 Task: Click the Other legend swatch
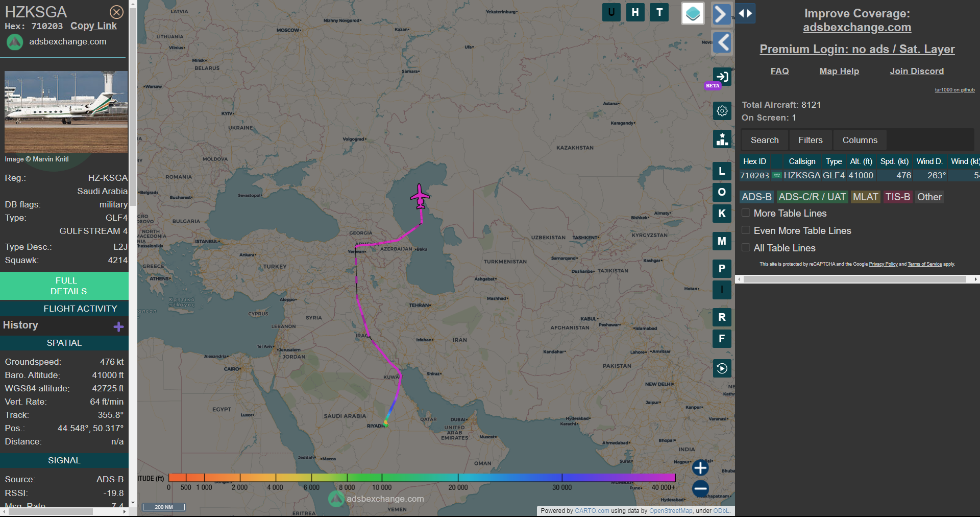(929, 197)
